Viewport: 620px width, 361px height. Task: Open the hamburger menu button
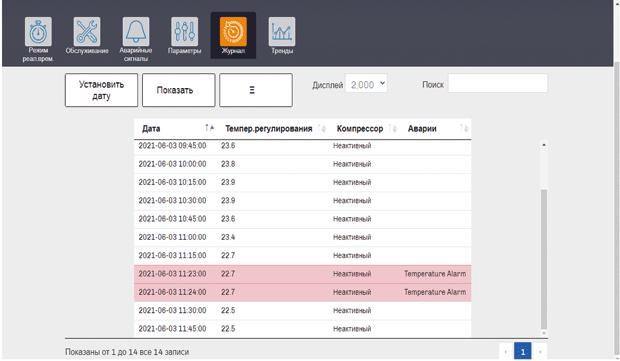256,90
